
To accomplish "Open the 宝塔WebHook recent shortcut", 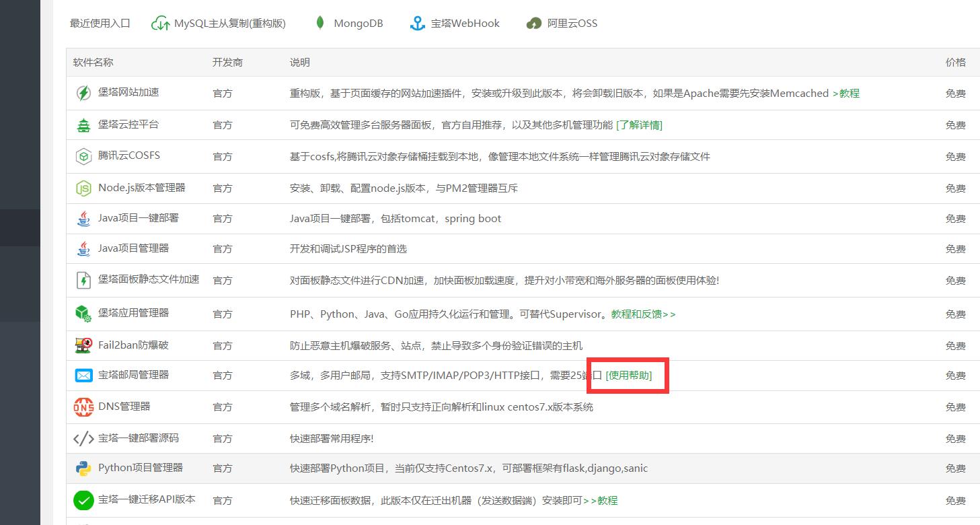I will point(465,24).
